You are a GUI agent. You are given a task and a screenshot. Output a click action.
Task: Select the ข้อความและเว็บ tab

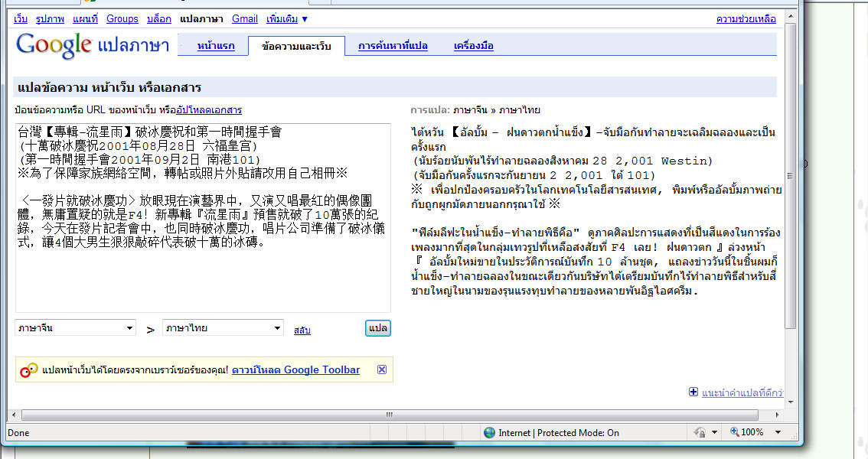[x=296, y=46]
